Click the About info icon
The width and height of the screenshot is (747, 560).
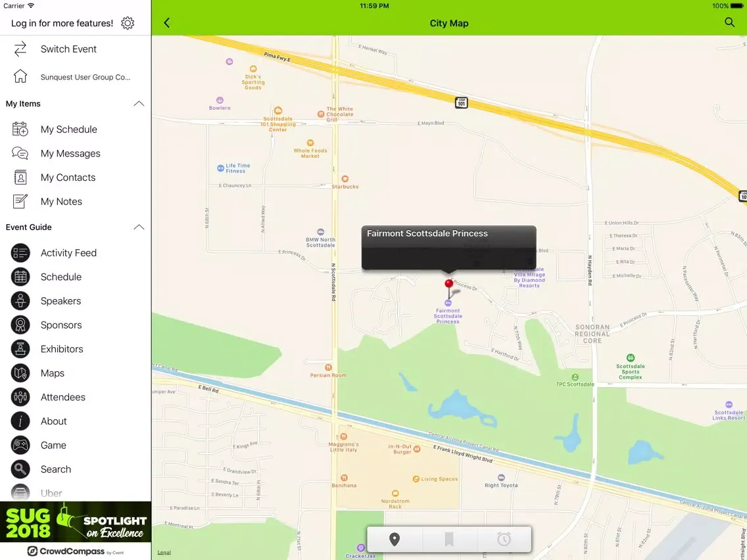pos(20,421)
